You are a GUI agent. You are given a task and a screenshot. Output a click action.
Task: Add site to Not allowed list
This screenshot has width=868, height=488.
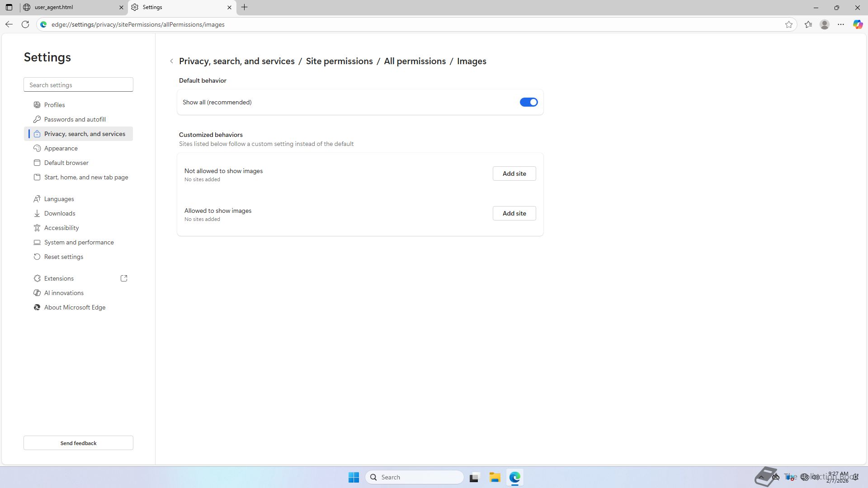click(x=514, y=174)
